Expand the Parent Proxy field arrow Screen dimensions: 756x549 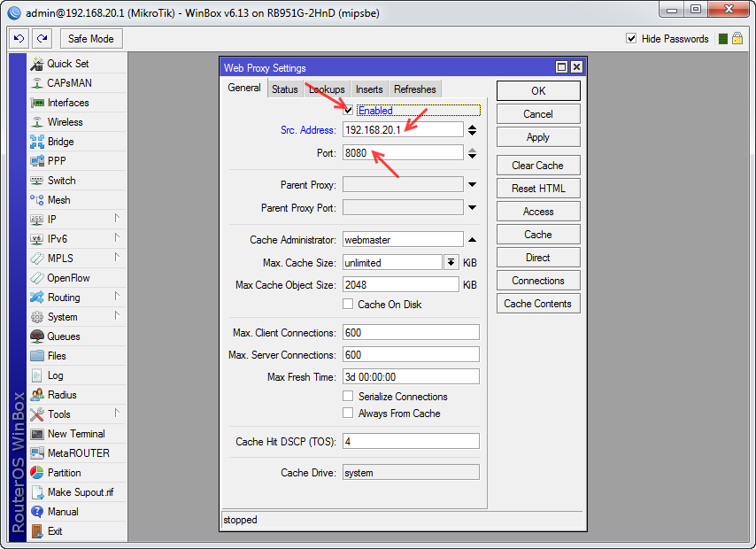[x=473, y=185]
